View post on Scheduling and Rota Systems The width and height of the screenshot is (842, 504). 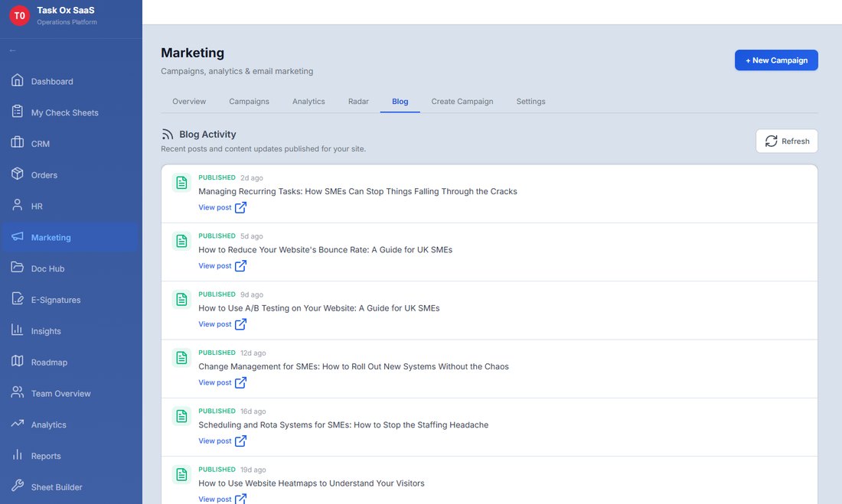[222, 441]
